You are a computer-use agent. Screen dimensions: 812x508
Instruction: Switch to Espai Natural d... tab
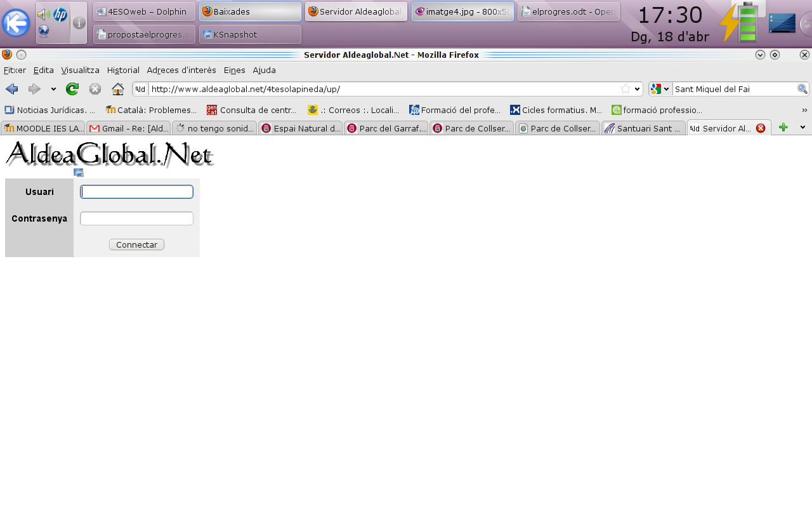301,128
